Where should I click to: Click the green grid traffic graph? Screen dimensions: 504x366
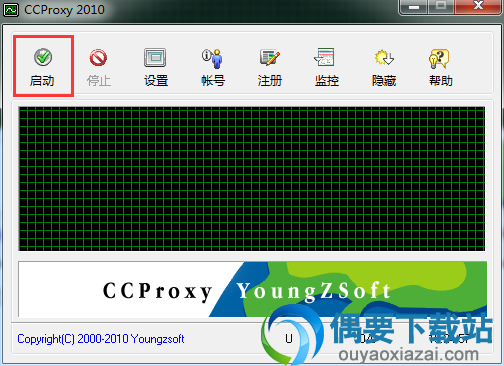point(252,179)
